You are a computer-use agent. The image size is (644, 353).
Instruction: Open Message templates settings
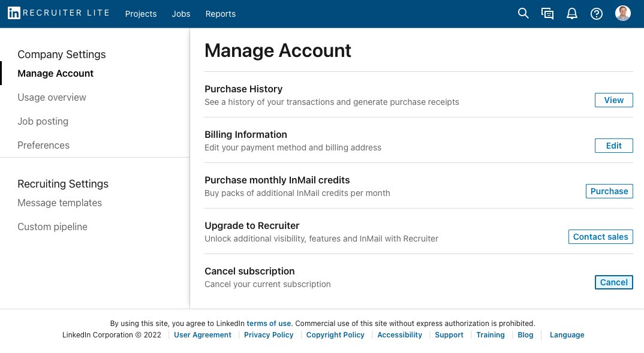pyautogui.click(x=59, y=203)
